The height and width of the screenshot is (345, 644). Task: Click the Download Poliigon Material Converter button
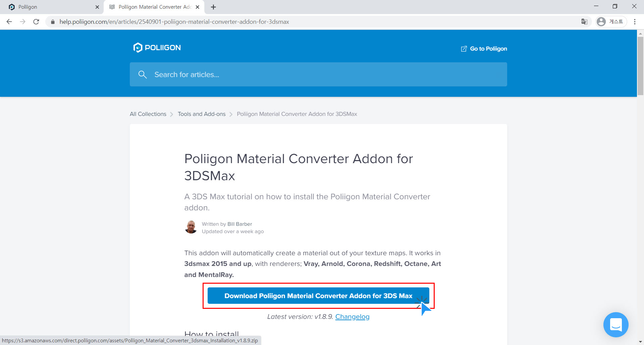[x=318, y=296]
